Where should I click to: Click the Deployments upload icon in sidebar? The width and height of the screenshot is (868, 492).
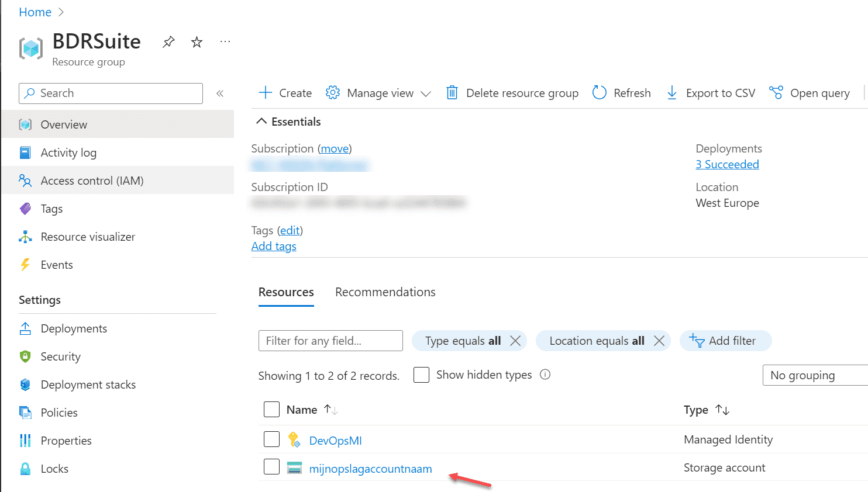[25, 328]
